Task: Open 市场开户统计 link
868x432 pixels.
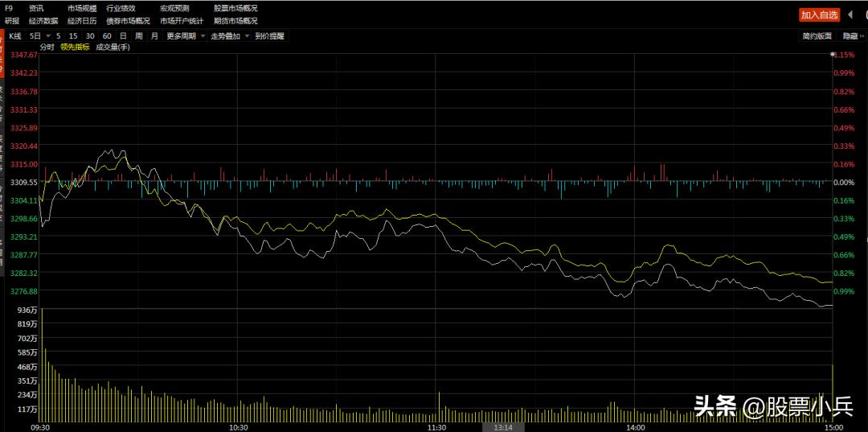Action: (182, 21)
